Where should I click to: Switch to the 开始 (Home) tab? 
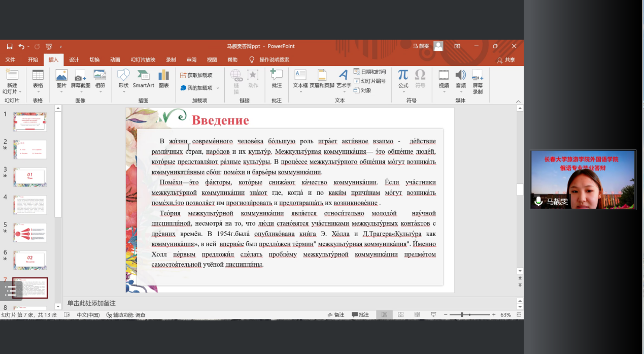pyautogui.click(x=33, y=59)
